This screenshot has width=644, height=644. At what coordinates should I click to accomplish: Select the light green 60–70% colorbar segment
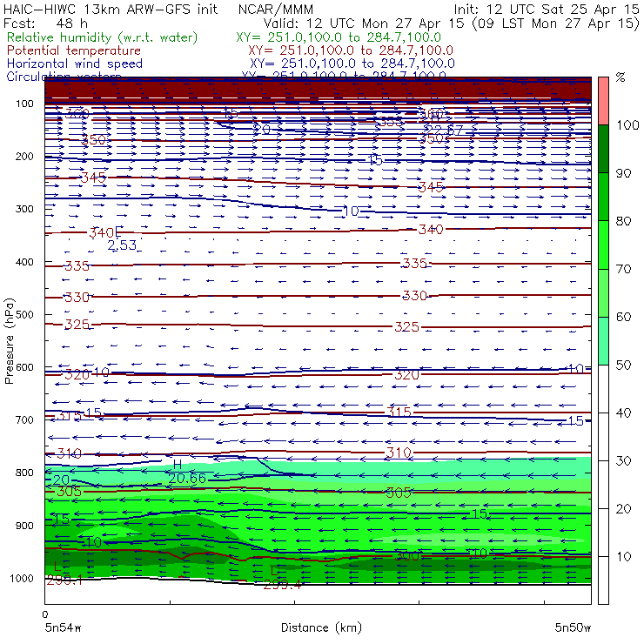(x=603, y=292)
